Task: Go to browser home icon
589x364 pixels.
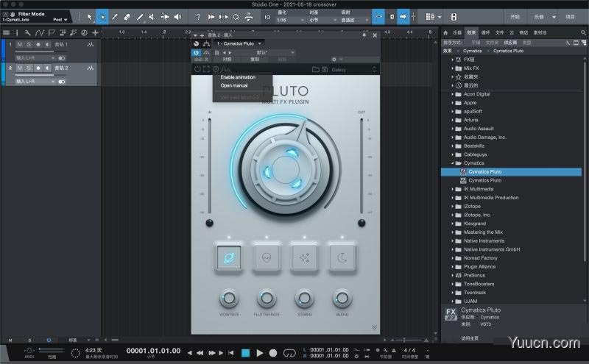Action: pyautogui.click(x=445, y=32)
